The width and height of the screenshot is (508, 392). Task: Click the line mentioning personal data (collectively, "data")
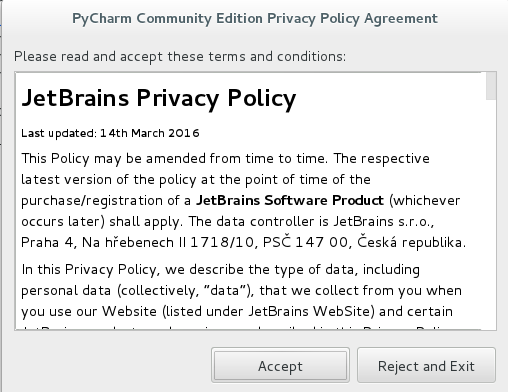point(241,290)
